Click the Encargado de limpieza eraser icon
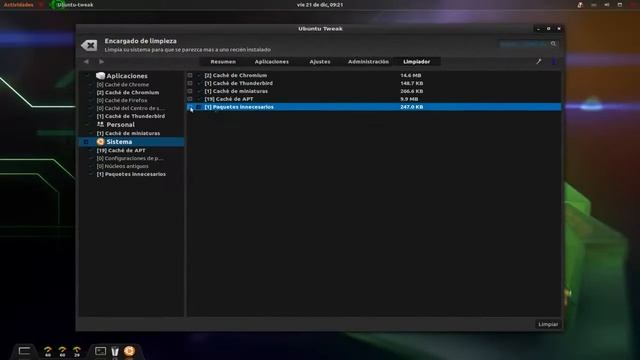The height and width of the screenshot is (360, 640). 89,45
